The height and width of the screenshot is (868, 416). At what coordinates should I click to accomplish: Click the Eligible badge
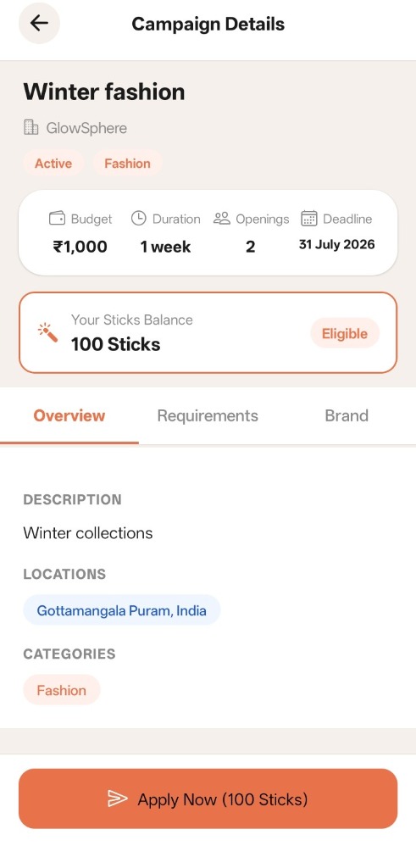345,333
